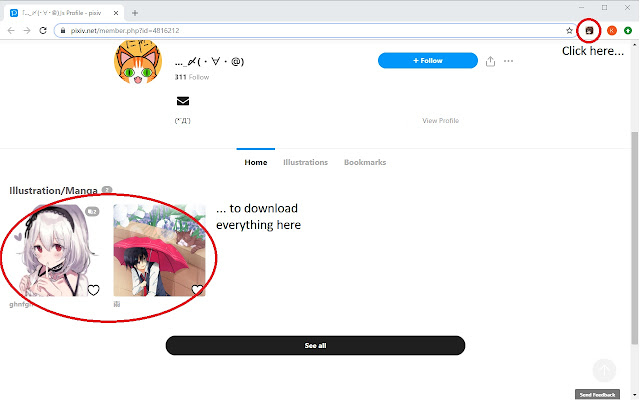
Task: Follow this pixiv user
Action: tap(428, 60)
